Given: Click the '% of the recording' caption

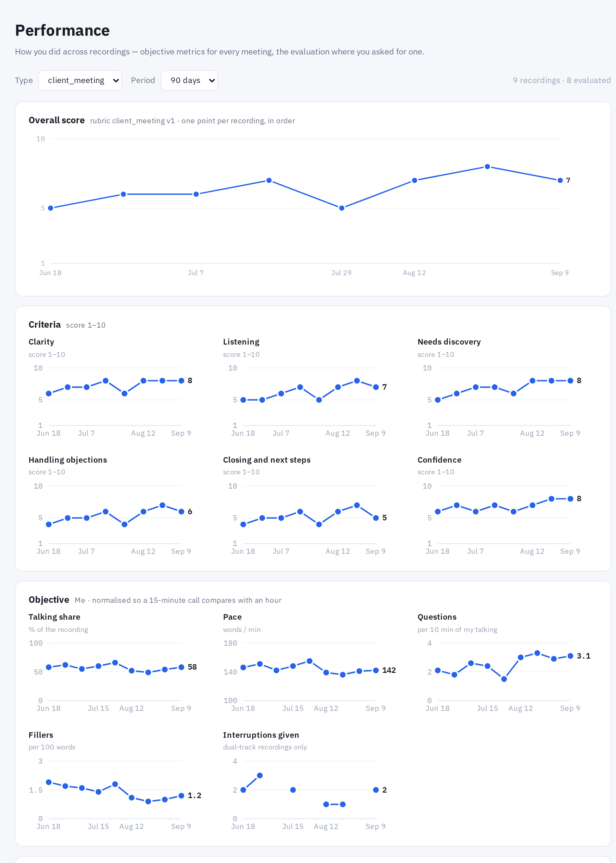Looking at the screenshot, I should (x=58, y=630).
